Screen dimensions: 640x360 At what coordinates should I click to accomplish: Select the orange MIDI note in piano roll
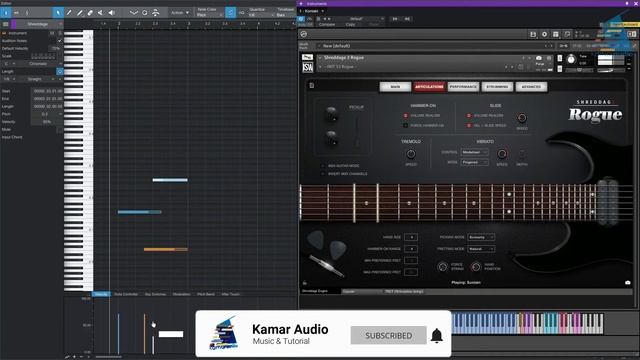166,249
